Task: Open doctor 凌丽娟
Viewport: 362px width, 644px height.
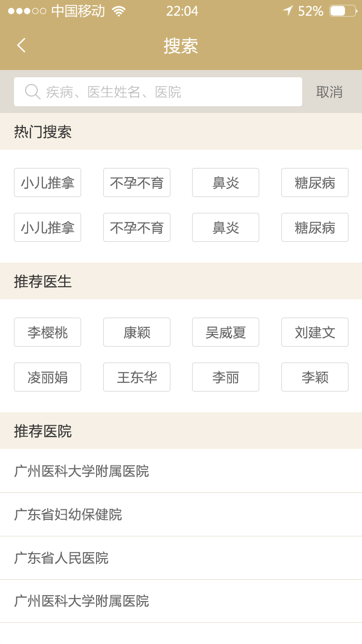Action: [x=47, y=377]
